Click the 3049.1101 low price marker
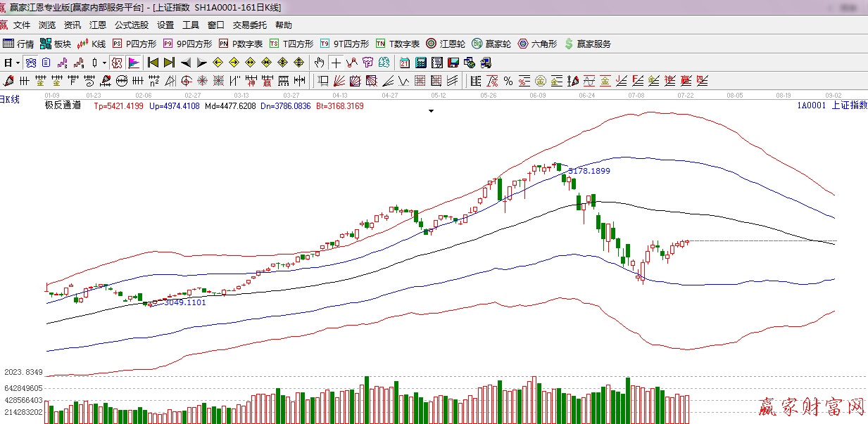Viewport: 868px width, 424px height. [184, 302]
